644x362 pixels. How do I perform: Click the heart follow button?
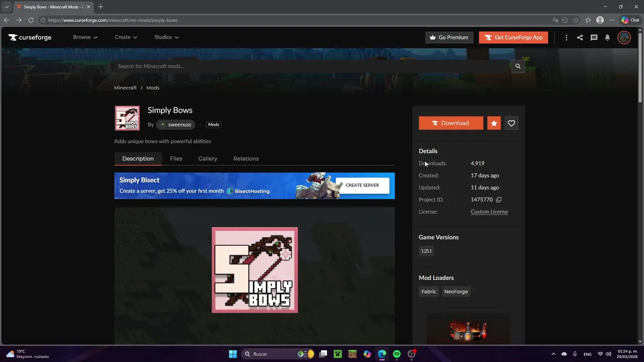point(511,123)
